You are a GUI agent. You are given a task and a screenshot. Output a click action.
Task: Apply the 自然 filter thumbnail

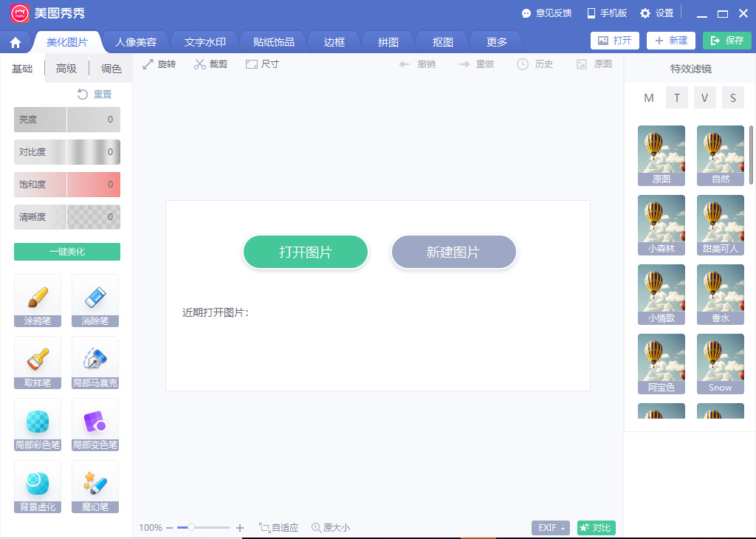(721, 156)
